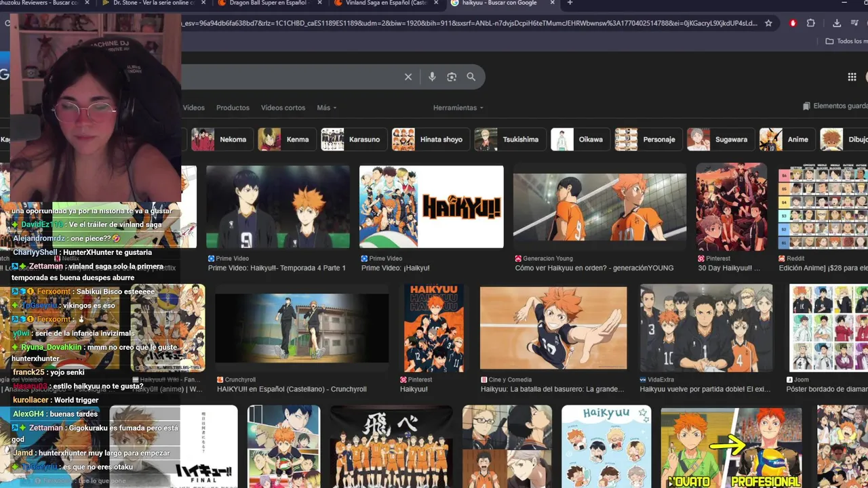Screen dimensions: 868x488
Task: Close the 'haikyuu - Buscar con Google' tab
Action: pos(553,3)
